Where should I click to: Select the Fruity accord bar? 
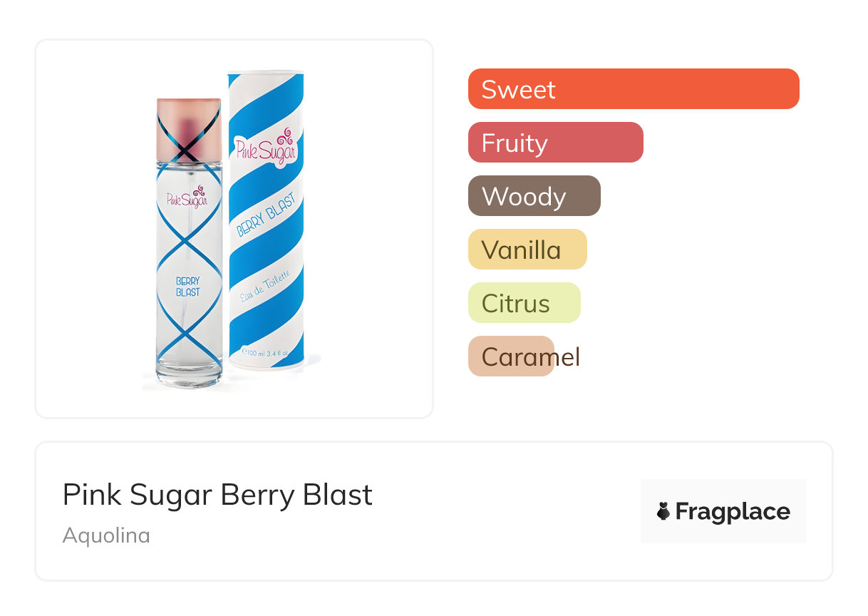click(555, 143)
